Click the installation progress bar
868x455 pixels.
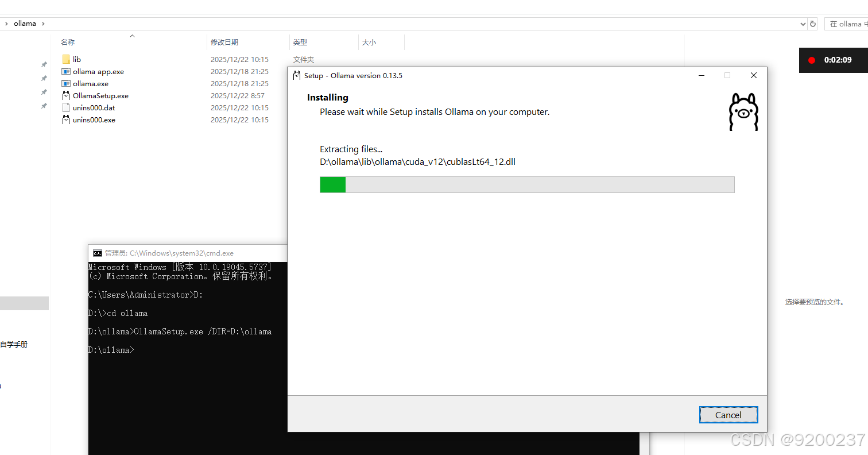point(527,184)
